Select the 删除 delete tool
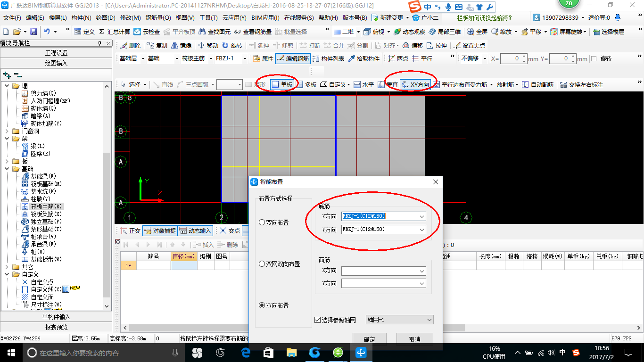The height and width of the screenshot is (362, 644). pos(131,45)
